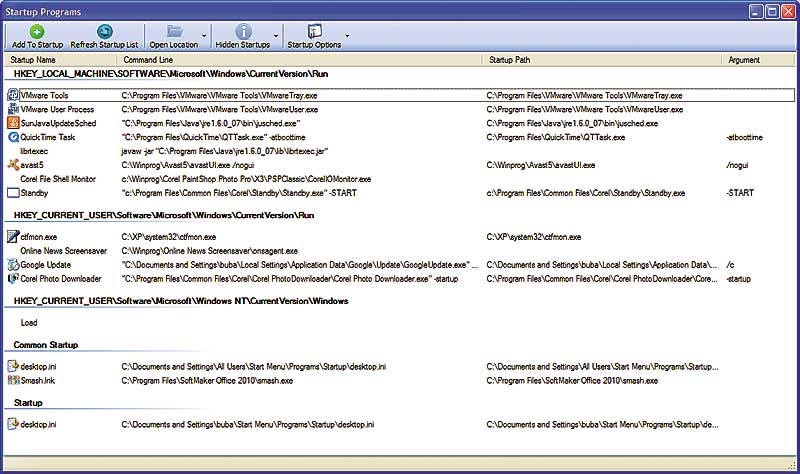The image size is (800, 474).
Task: Click the smash.exe startup path cell
Action: pyautogui.click(x=572, y=381)
